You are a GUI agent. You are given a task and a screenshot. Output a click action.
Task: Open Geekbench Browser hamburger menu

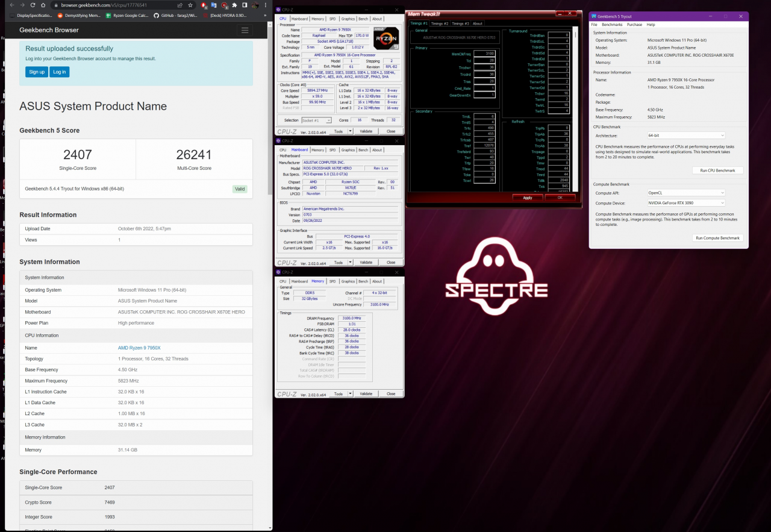(245, 30)
